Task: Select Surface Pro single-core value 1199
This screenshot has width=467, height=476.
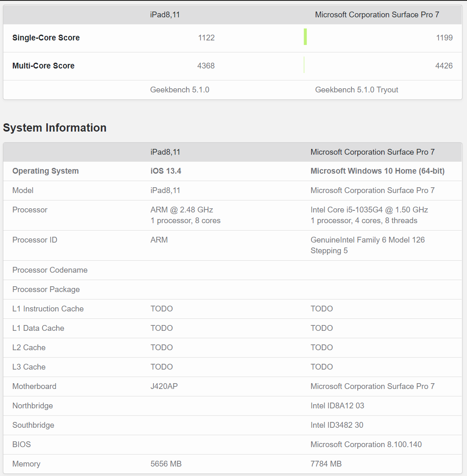Action: coord(444,38)
